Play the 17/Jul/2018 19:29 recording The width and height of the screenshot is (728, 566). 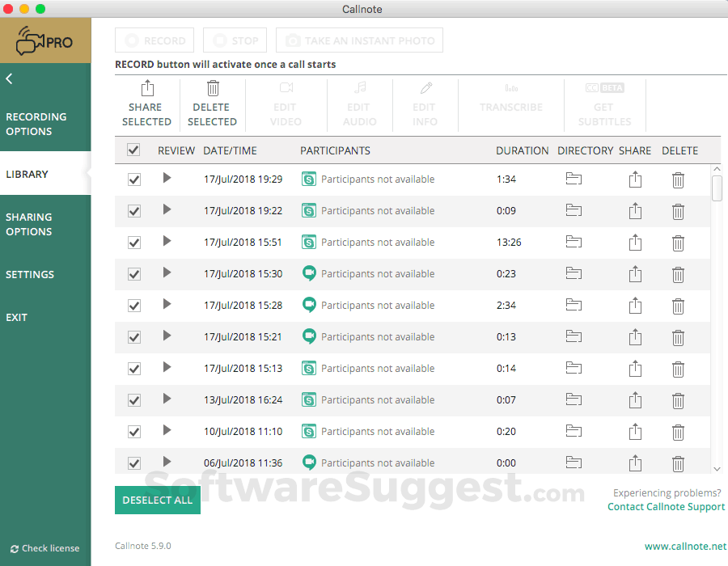coord(167,180)
